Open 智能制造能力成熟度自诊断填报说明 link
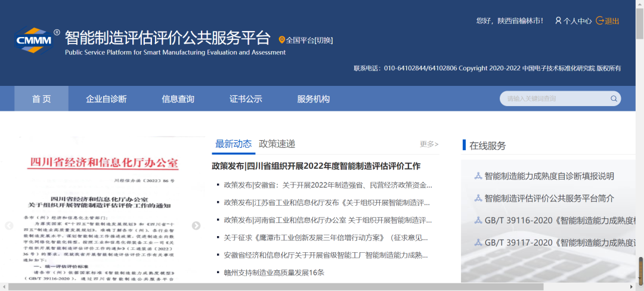The width and height of the screenshot is (644, 291). [x=550, y=177]
